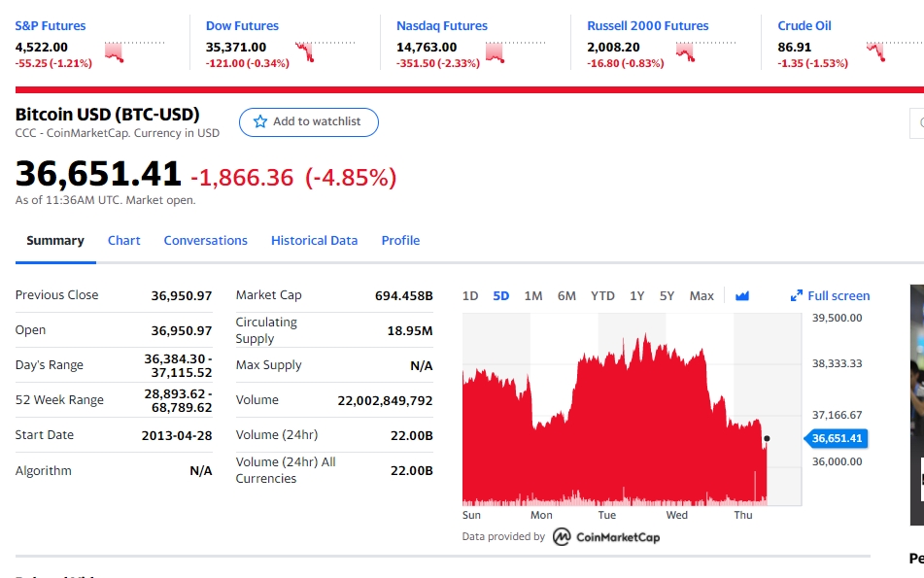Switch chart type using the area chart icon
The width and height of the screenshot is (924, 578).
pyautogui.click(x=742, y=295)
